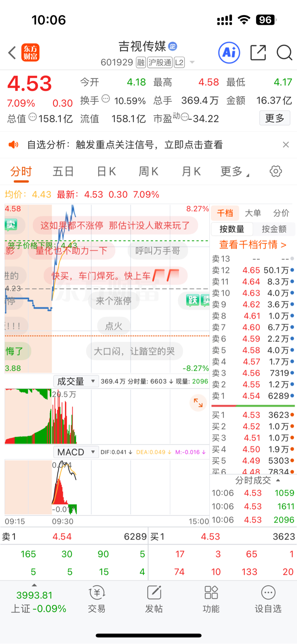Tap the L2 level badge

[179, 62]
